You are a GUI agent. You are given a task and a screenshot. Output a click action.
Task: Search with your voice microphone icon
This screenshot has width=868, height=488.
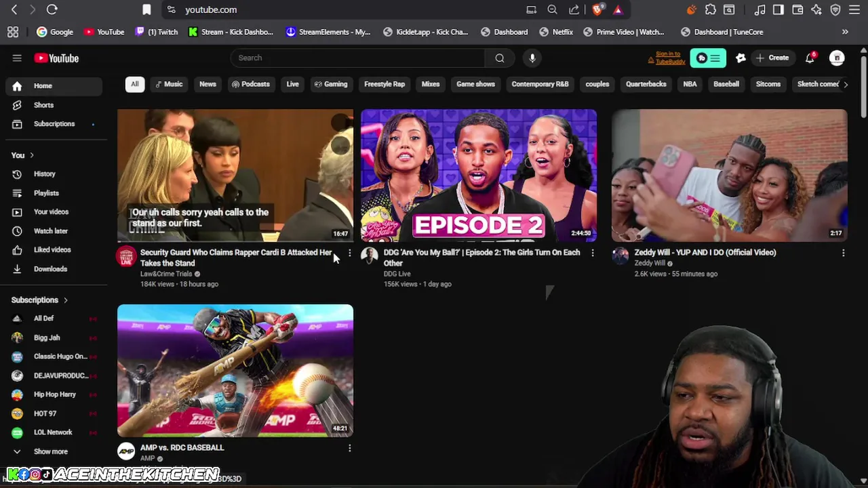tap(532, 58)
